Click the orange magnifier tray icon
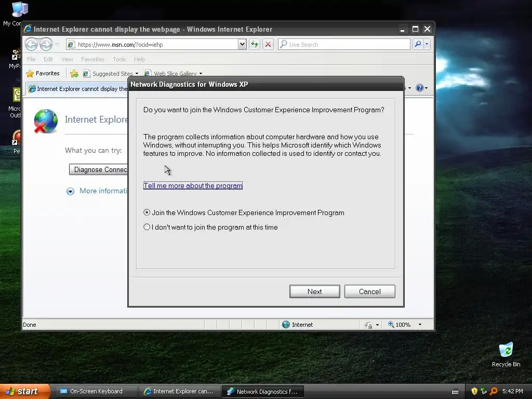 494,391
